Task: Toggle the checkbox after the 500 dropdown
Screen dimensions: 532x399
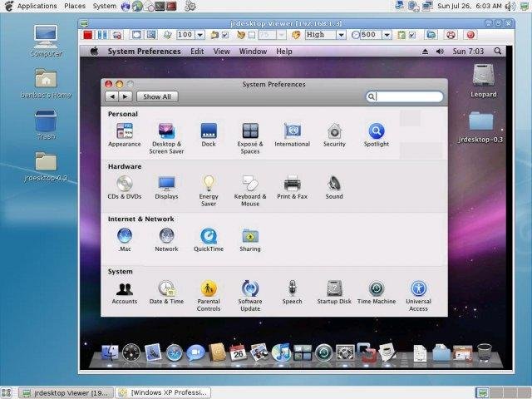Action: tap(412, 35)
